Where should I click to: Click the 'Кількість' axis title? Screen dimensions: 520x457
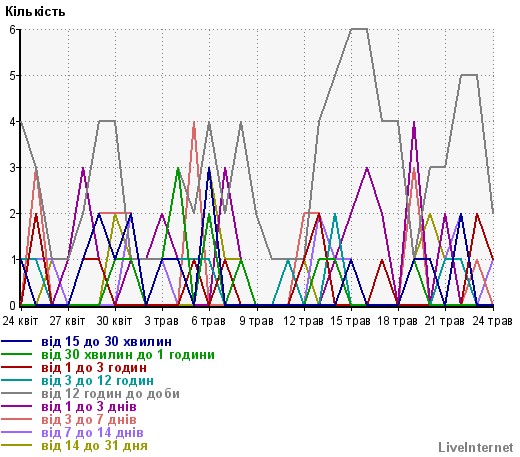pyautogui.click(x=35, y=12)
